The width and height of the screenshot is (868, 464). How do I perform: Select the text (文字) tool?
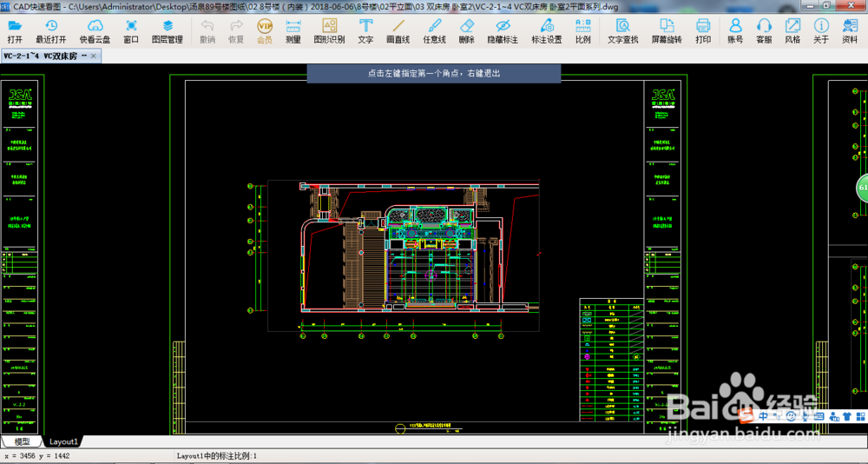click(x=365, y=31)
